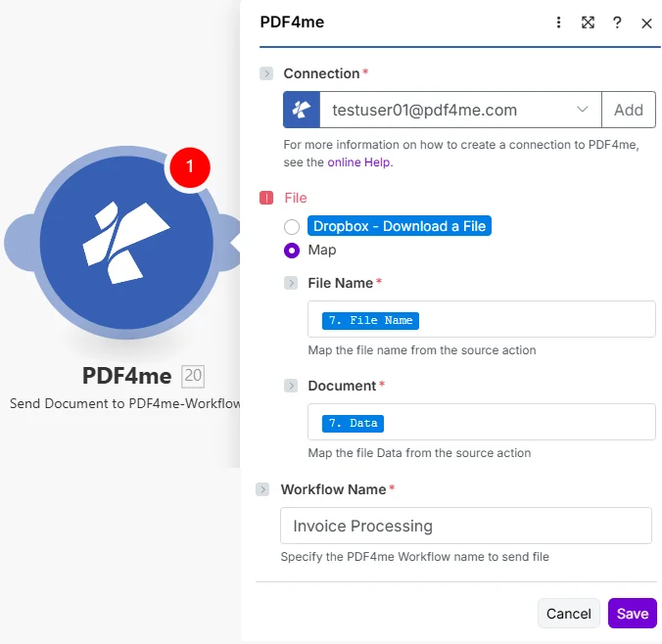This screenshot has height=644, width=662.
Task: Click the '7. Data' mapped pill
Action: 353,423
